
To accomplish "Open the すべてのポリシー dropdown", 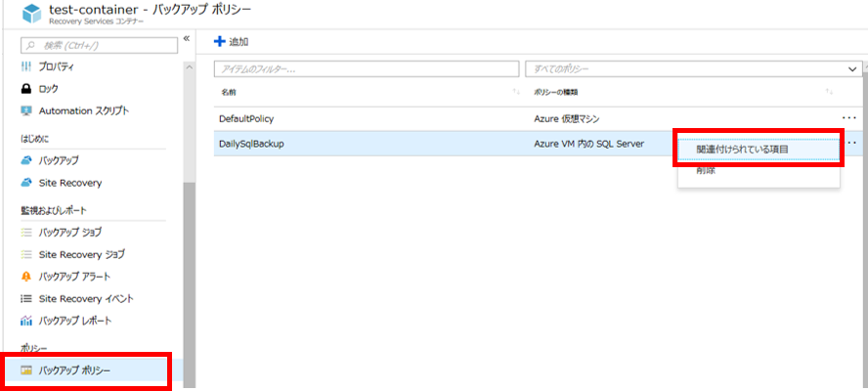I will pos(694,69).
